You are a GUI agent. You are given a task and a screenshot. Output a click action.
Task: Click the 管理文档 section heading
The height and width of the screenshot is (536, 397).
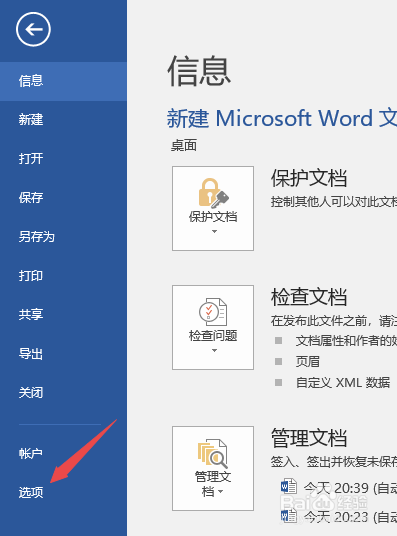pos(309,438)
